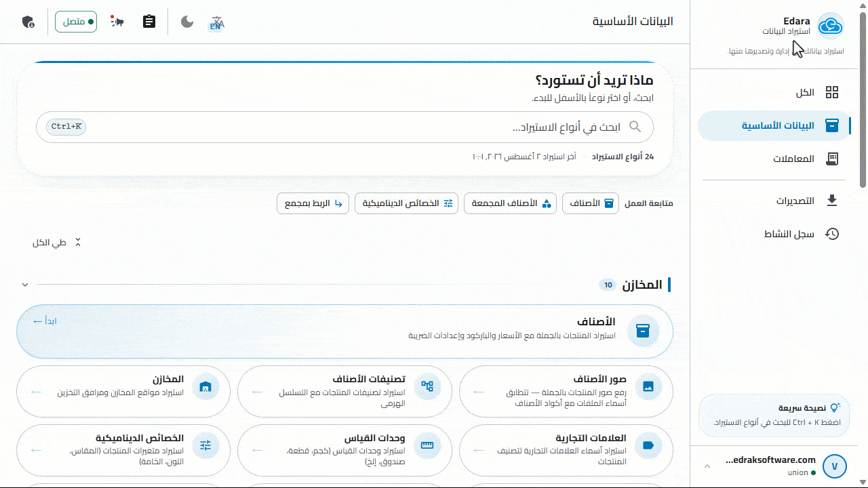868x488 pixels.
Task: Open the صور الأصناف import card
Action: pyautogui.click(x=566, y=392)
